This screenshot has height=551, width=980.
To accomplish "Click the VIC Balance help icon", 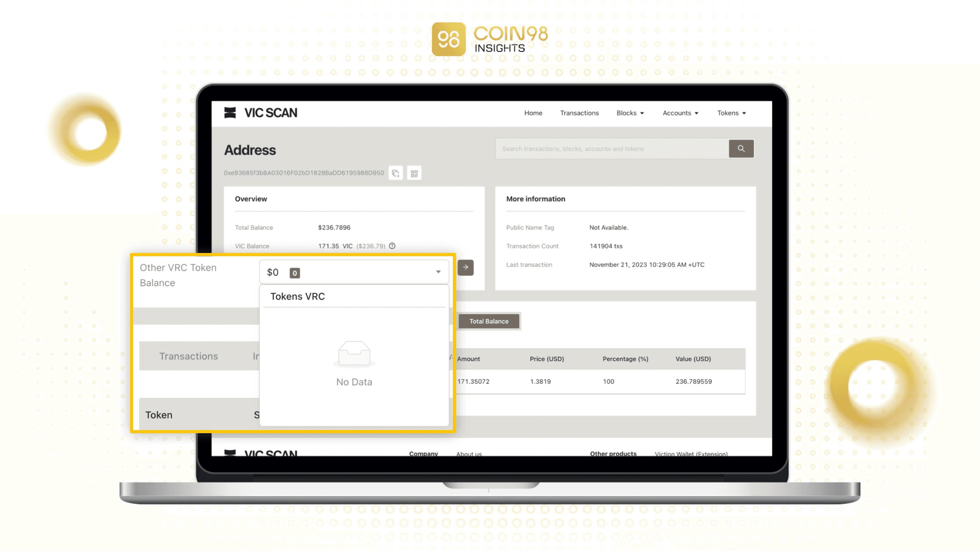I will coord(392,246).
